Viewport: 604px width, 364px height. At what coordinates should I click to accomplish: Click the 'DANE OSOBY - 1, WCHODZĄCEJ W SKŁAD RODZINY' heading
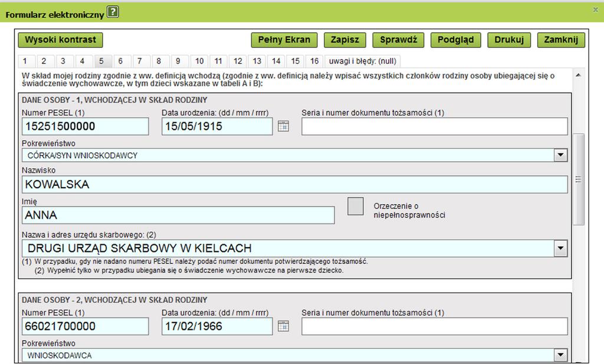[x=114, y=100]
